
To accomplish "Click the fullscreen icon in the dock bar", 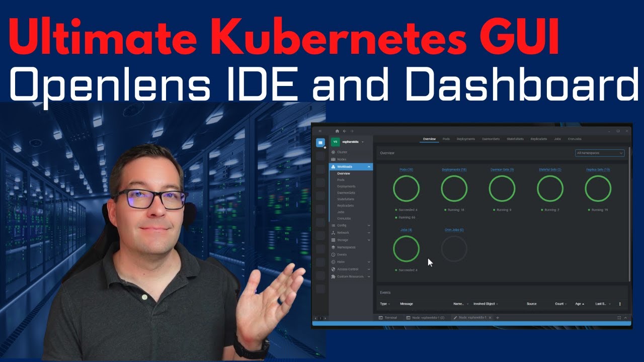I will [619, 318].
